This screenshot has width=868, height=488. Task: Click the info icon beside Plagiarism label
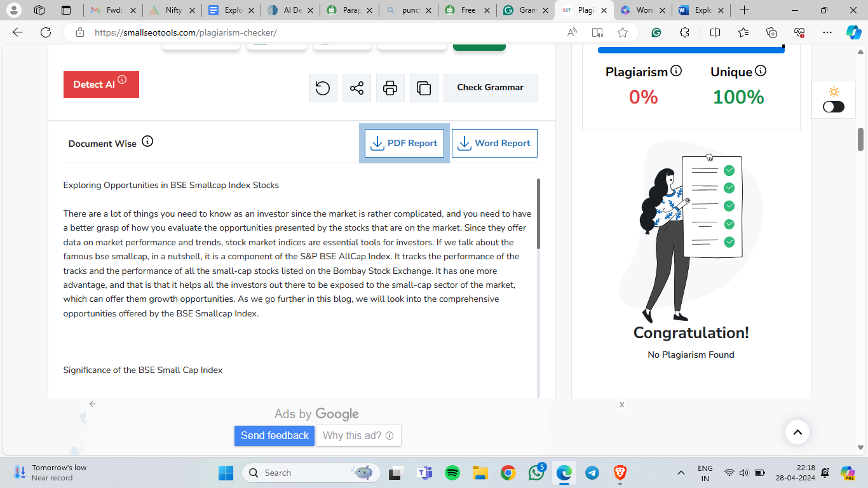click(x=676, y=71)
